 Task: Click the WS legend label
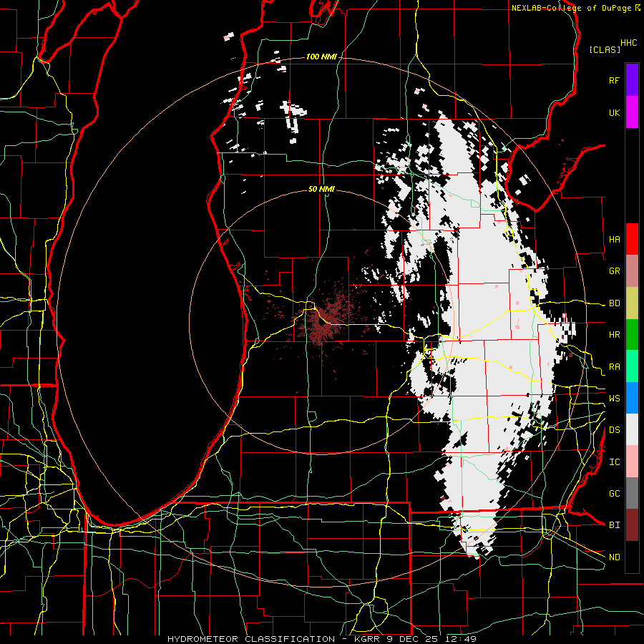(614, 399)
